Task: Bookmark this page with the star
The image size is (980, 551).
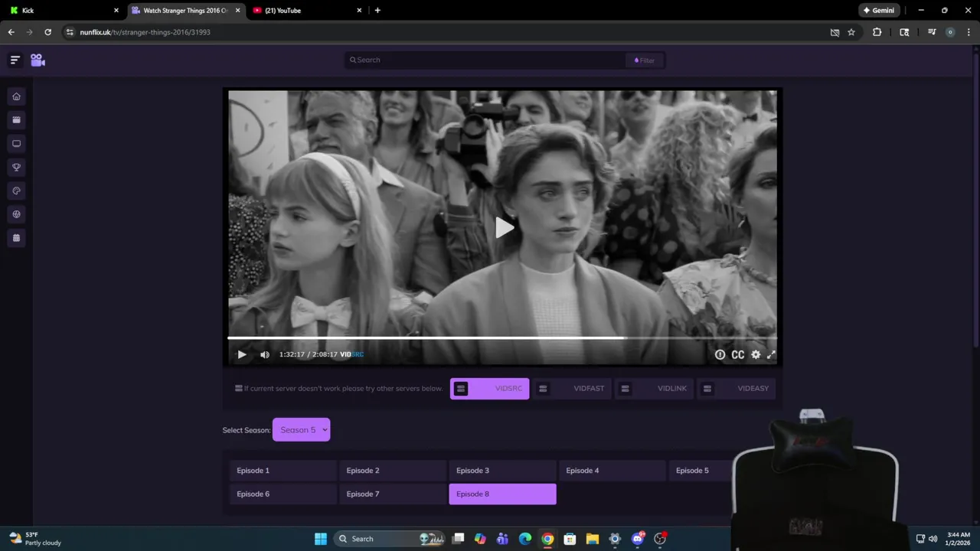Action: (x=851, y=32)
